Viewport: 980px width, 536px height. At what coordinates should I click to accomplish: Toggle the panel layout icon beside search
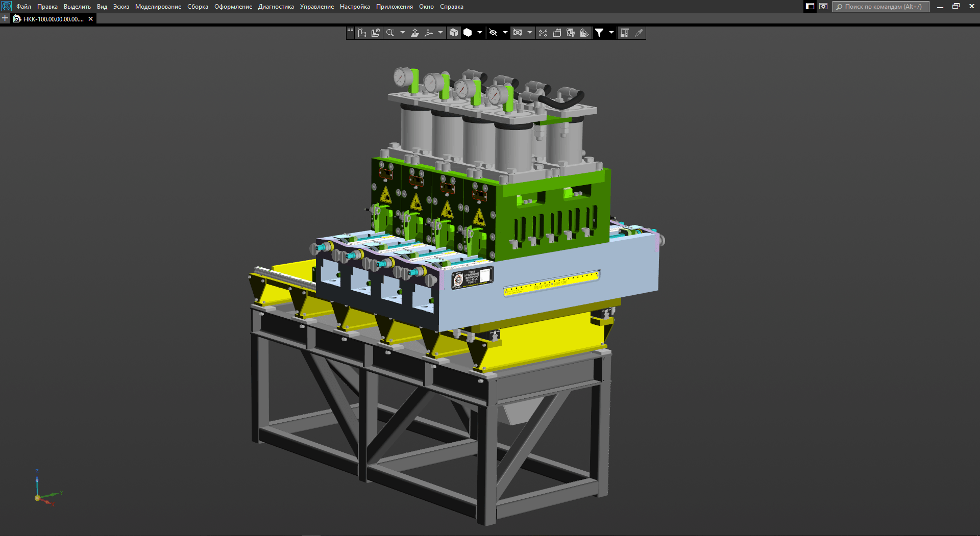click(x=810, y=7)
